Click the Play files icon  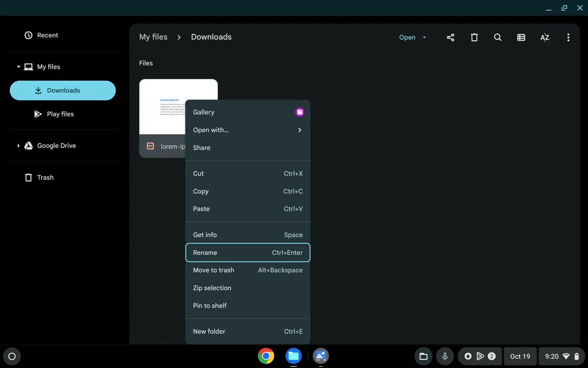pos(38,114)
